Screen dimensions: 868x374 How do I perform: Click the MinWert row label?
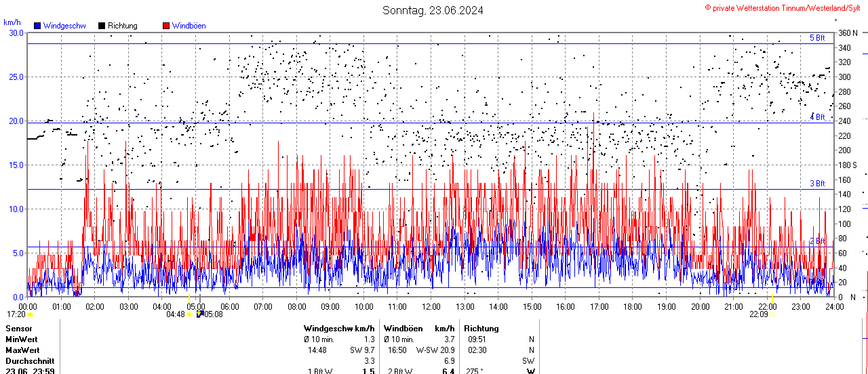[22, 339]
